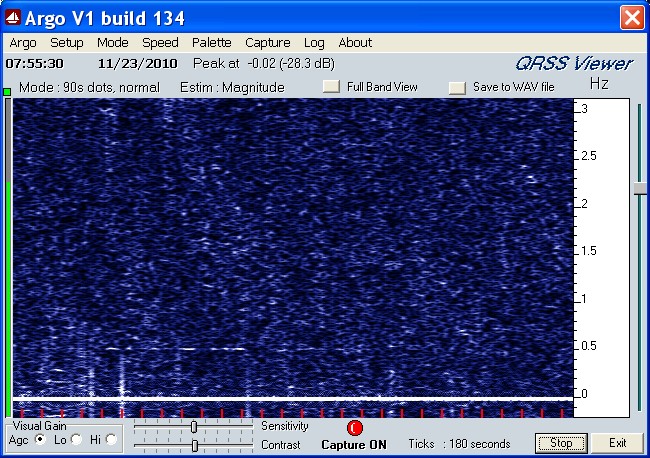Click the Argo sailboat icon in title bar
The height and width of the screenshot is (458, 650).
pyautogui.click(x=12, y=18)
